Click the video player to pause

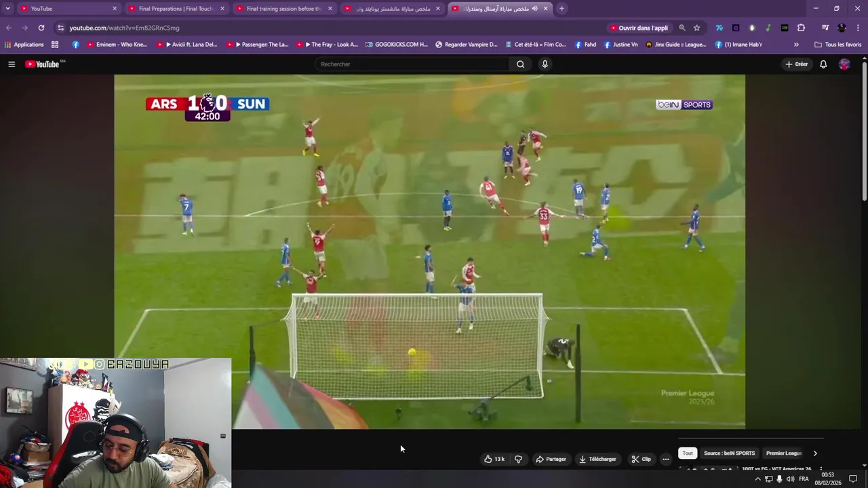(429, 251)
